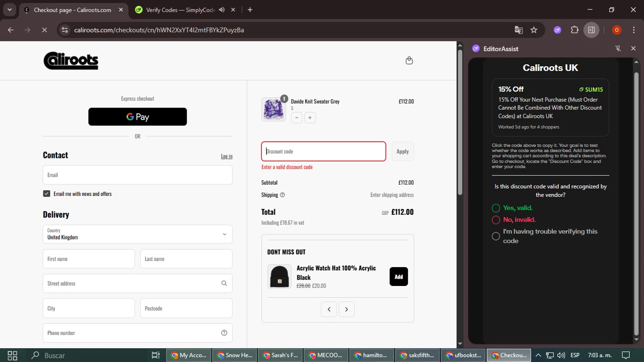Close the Verify Codes tab
644x362 pixels.
233,10
